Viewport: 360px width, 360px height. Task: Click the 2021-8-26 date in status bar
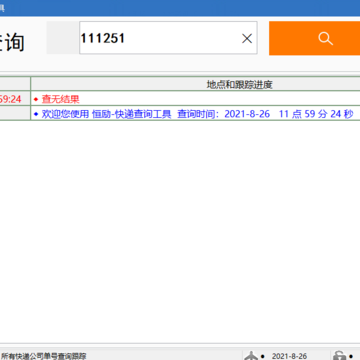tap(289, 356)
